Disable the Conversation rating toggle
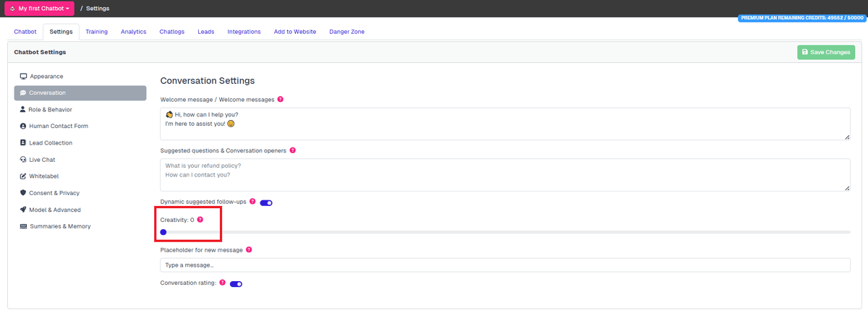 click(x=236, y=283)
